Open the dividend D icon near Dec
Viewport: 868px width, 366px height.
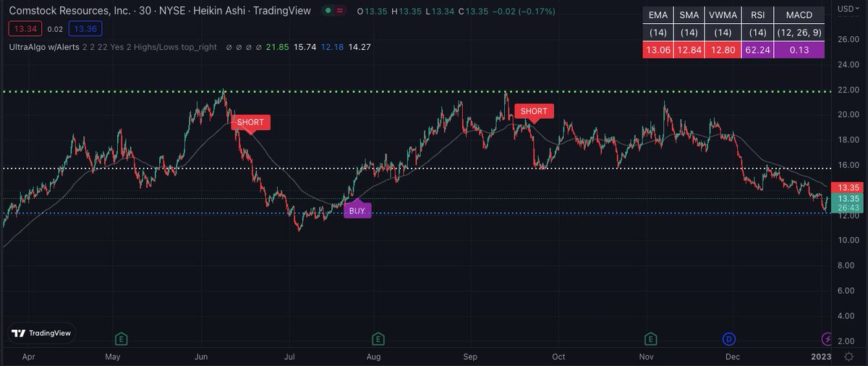728,339
